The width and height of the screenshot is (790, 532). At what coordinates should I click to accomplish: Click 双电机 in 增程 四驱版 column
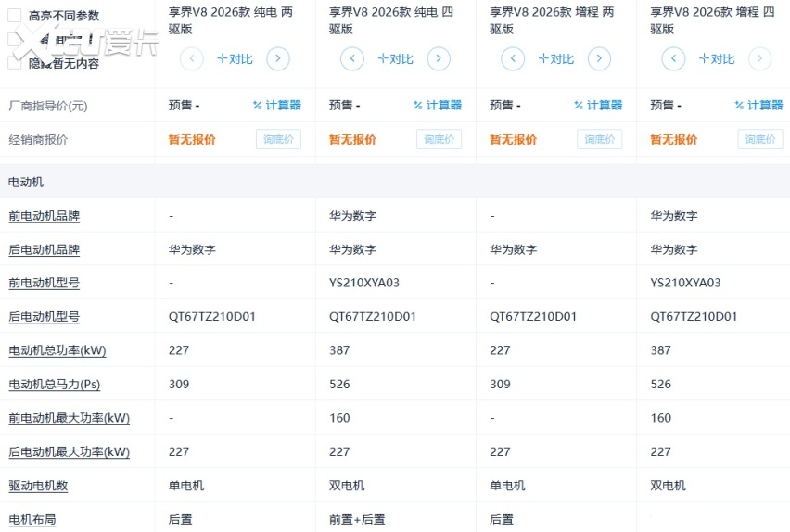pyautogui.click(x=669, y=486)
